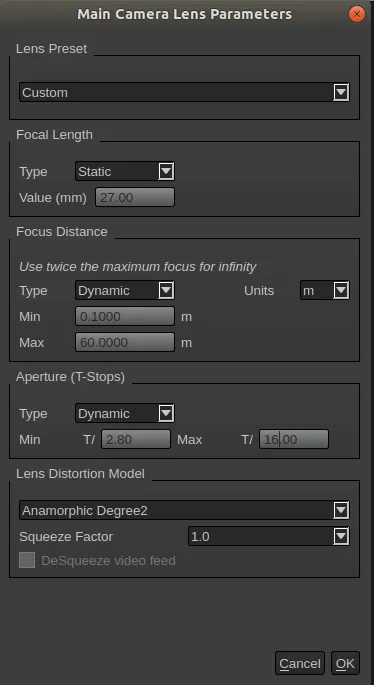Open the Focus Distance Units dropdown

[x=324, y=291]
